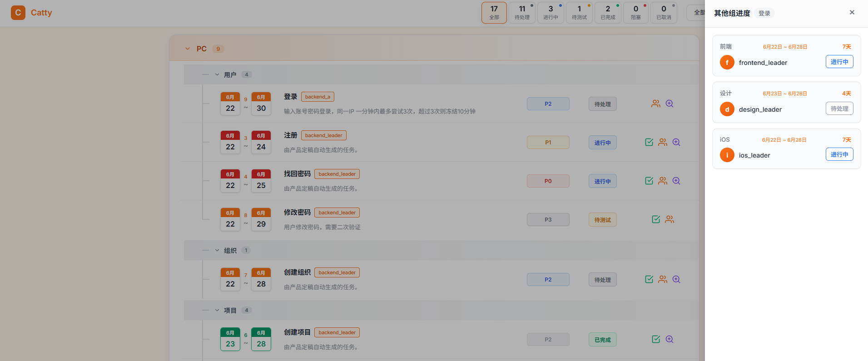Click 已完成 status of 创建项目 task
The height and width of the screenshot is (361, 868).
(x=603, y=340)
